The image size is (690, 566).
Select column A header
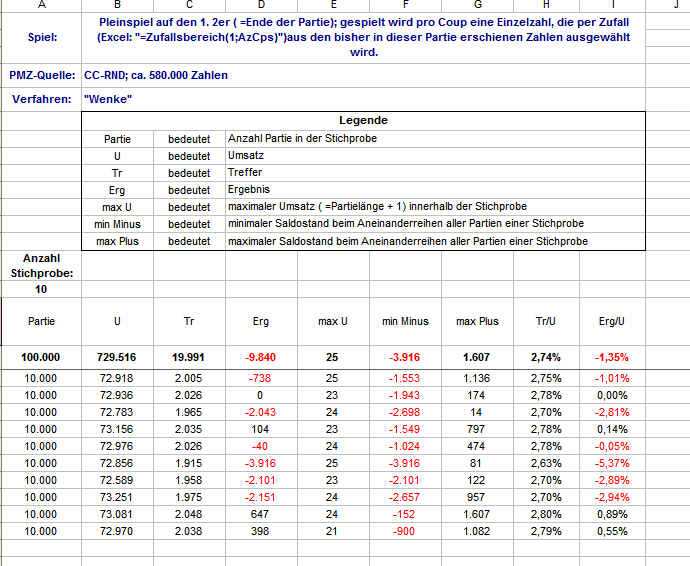click(41, 5)
